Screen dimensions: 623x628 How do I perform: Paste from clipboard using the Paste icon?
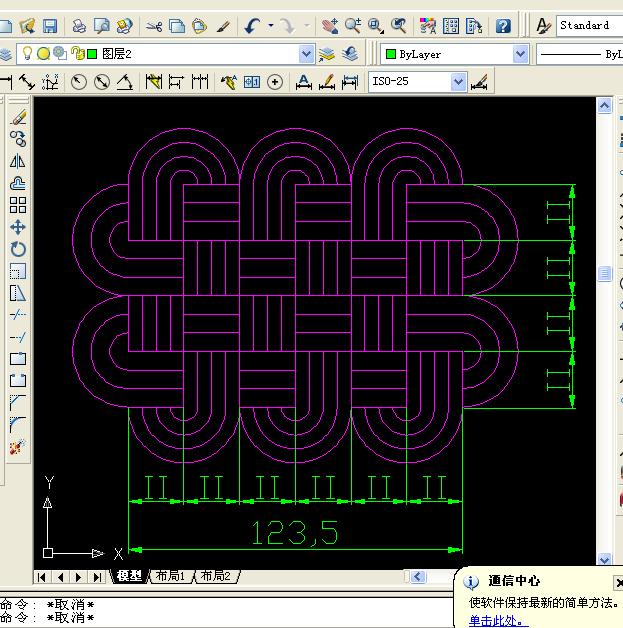199,26
